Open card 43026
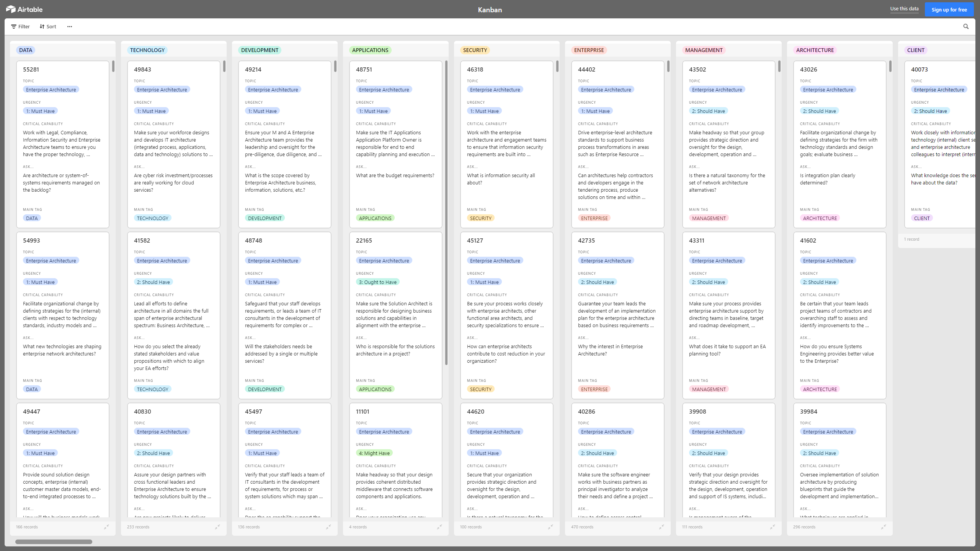Screen dimensions: 980x551 840,144
